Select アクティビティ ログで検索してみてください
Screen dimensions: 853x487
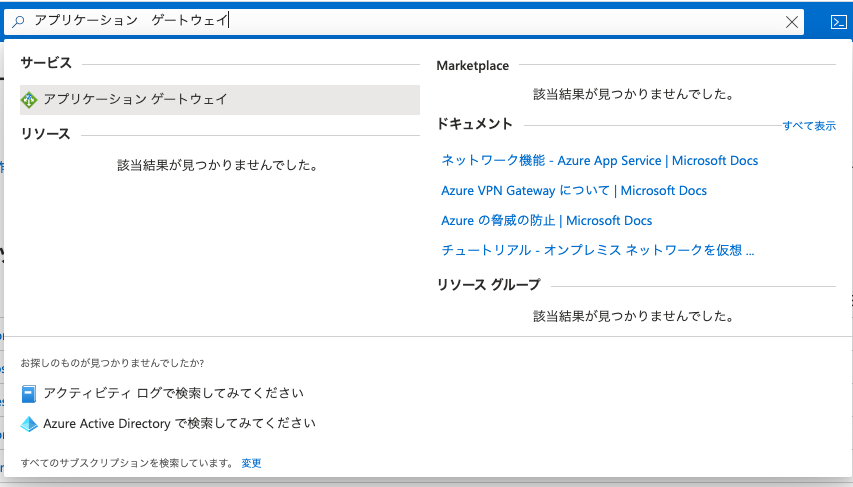(174, 393)
